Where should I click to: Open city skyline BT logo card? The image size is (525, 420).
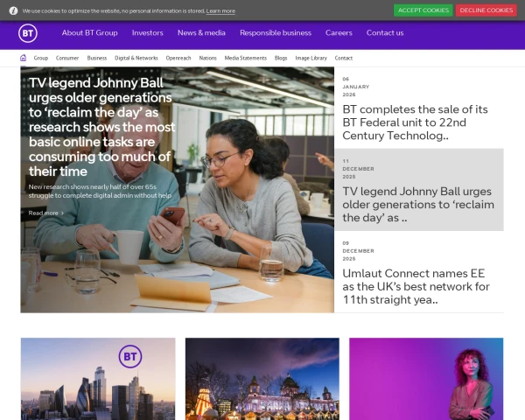point(98,379)
